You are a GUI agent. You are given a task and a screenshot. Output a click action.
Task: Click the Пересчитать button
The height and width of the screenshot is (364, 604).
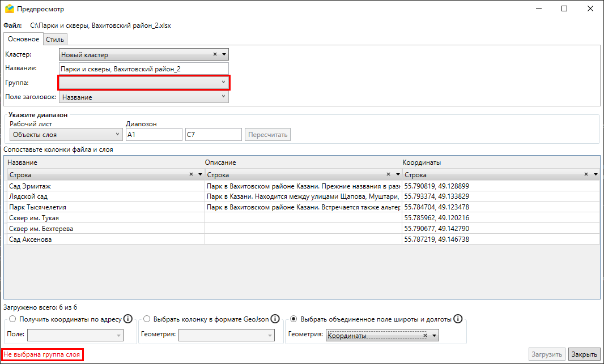(x=267, y=134)
